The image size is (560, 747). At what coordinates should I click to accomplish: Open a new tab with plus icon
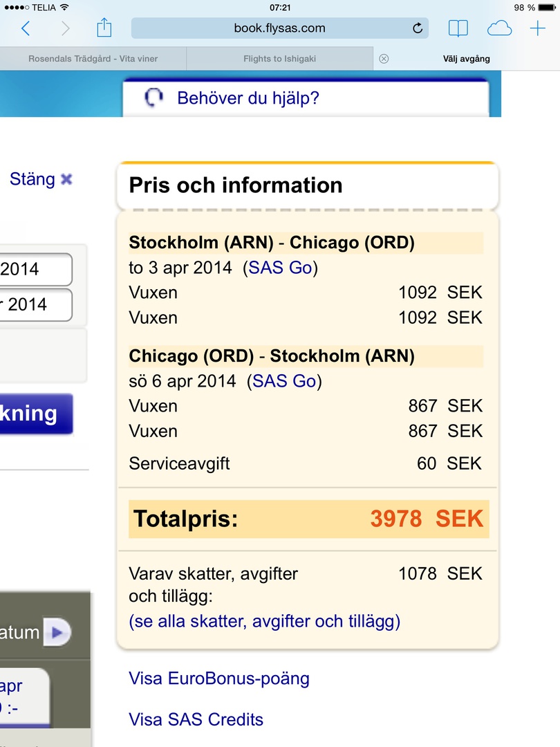tap(537, 28)
